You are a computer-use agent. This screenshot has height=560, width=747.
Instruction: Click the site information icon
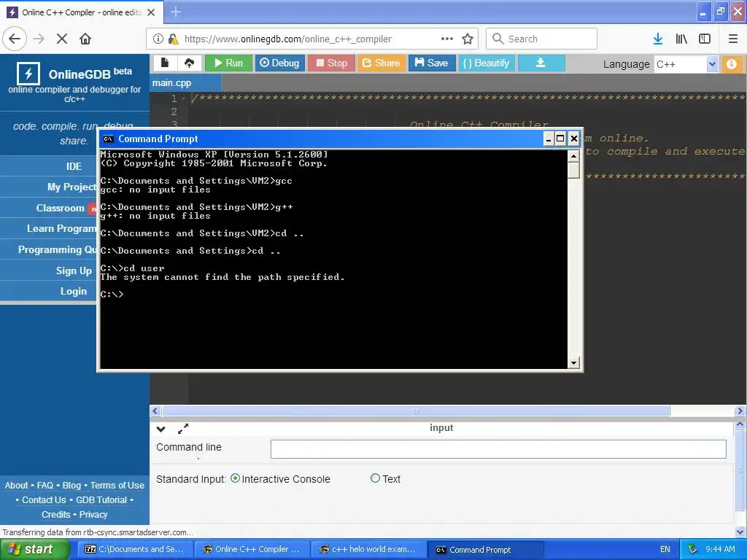(158, 39)
